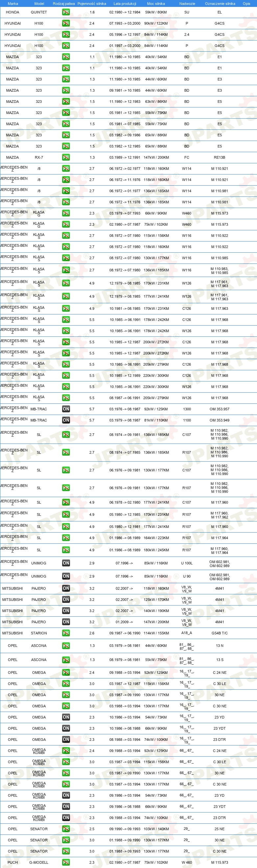Click the Pojemność silnika column header
This screenshot has height=868, width=257.
(92, 4)
